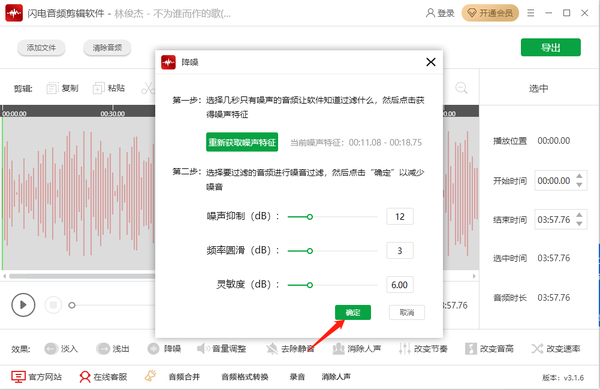This screenshot has width=600, height=390.
Task: Click the 选中 panel header
Action: [538, 88]
